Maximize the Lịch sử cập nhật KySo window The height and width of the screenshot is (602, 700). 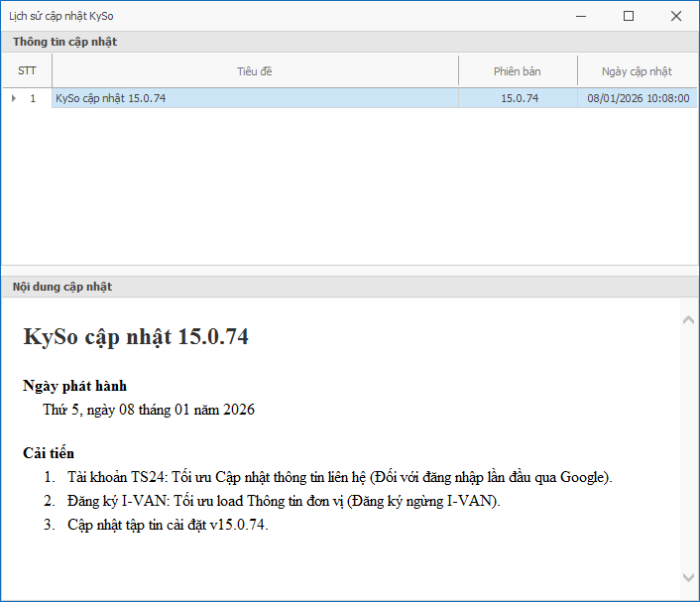(629, 16)
